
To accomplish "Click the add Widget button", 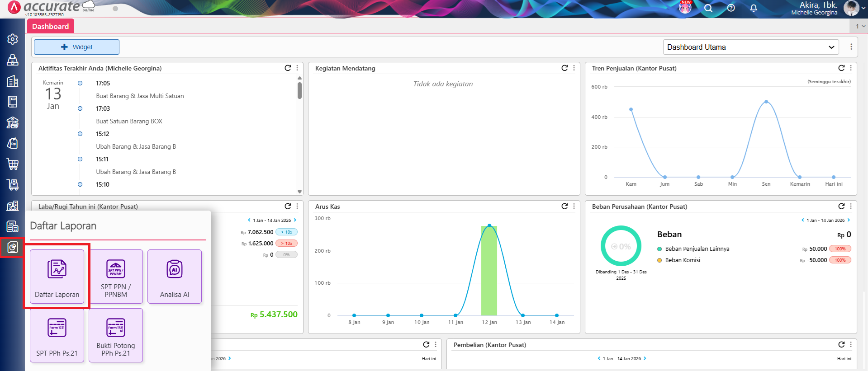I will click(76, 47).
